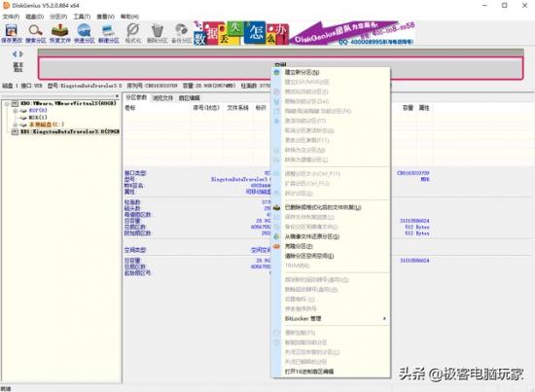Open the 帮助(H) menu
Viewport: 535px width, 392px height.
point(129,17)
